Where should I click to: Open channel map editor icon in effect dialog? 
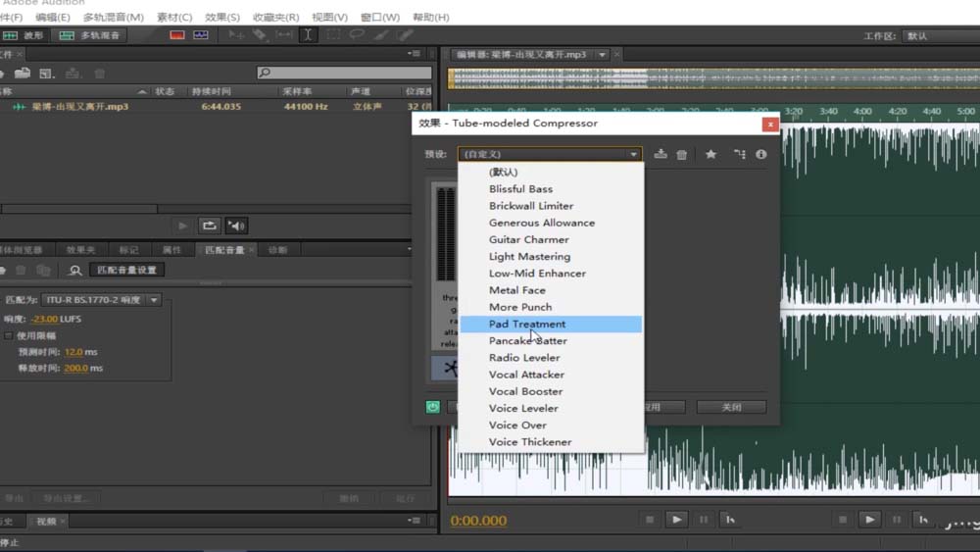point(739,154)
